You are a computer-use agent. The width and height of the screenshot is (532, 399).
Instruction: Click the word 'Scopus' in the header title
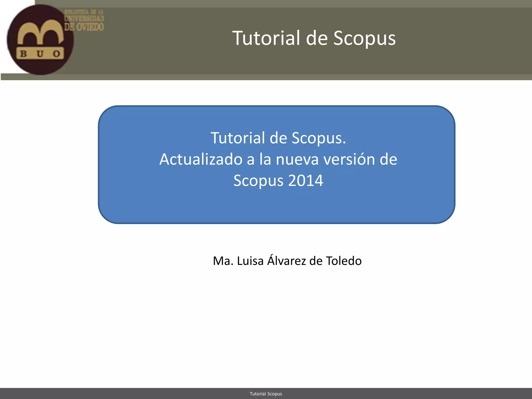point(364,38)
